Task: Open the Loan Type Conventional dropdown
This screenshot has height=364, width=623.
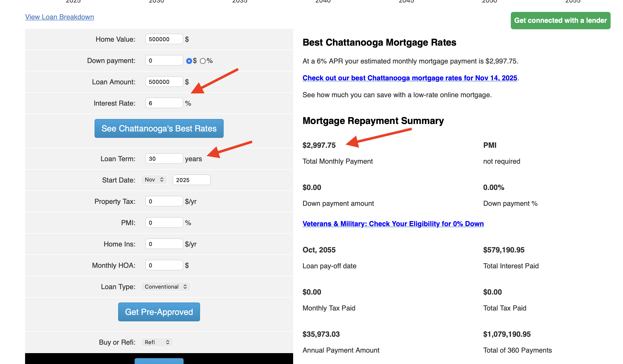Action: pos(166,287)
